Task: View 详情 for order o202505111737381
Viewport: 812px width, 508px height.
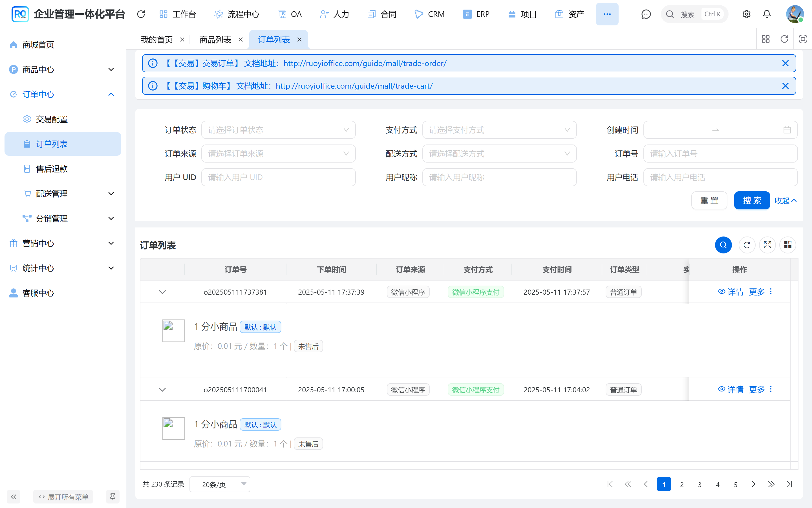Action: pos(731,292)
